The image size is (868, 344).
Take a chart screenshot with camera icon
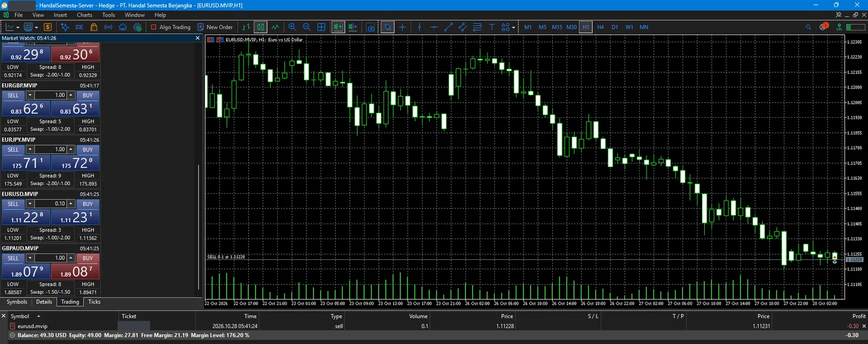tap(371, 27)
